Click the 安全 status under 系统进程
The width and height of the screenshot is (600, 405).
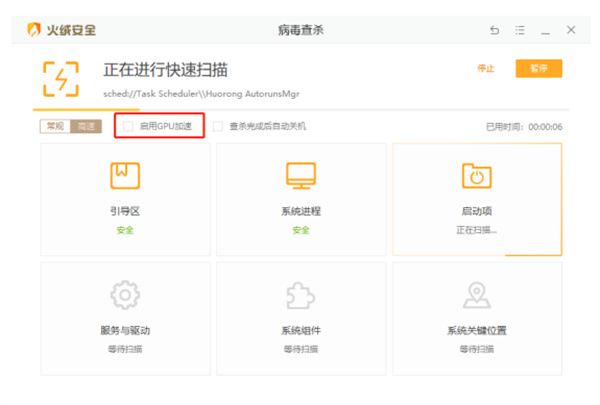point(301,230)
